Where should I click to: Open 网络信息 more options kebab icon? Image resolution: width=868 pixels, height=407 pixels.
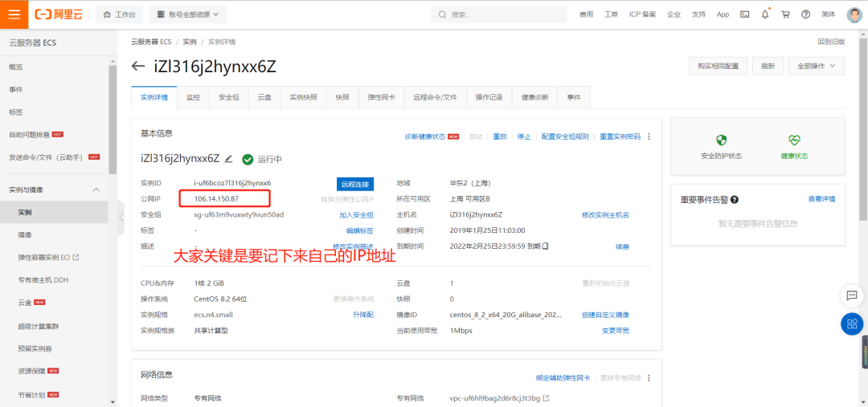tap(649, 378)
